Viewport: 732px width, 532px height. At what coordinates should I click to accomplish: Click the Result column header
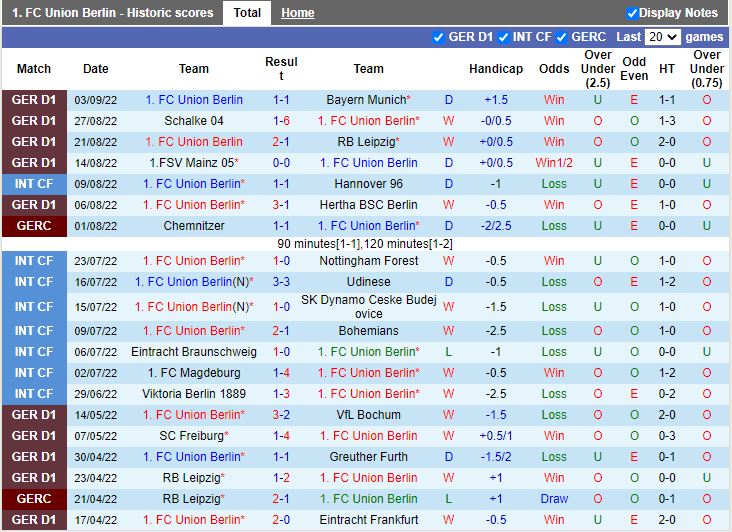pyautogui.click(x=281, y=69)
